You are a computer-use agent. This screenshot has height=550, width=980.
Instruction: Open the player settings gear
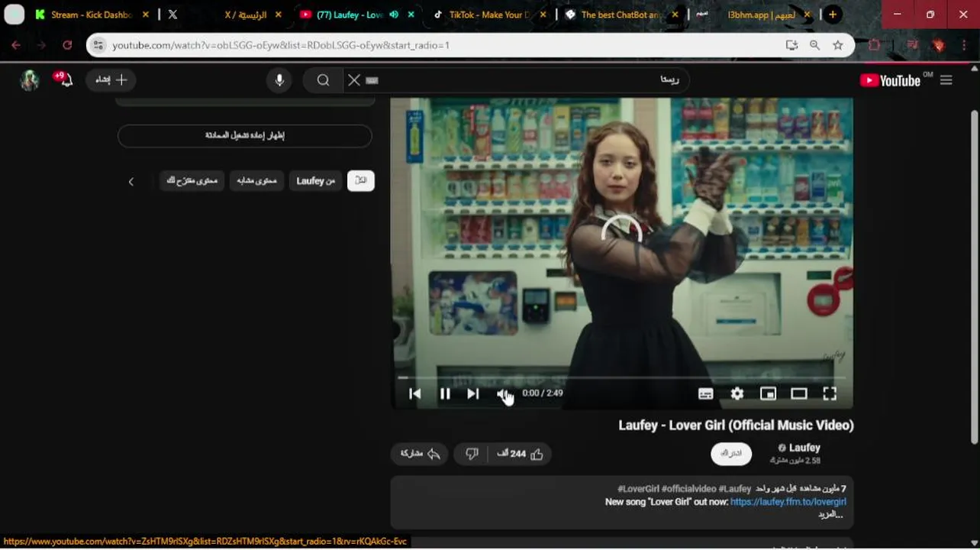click(x=737, y=393)
